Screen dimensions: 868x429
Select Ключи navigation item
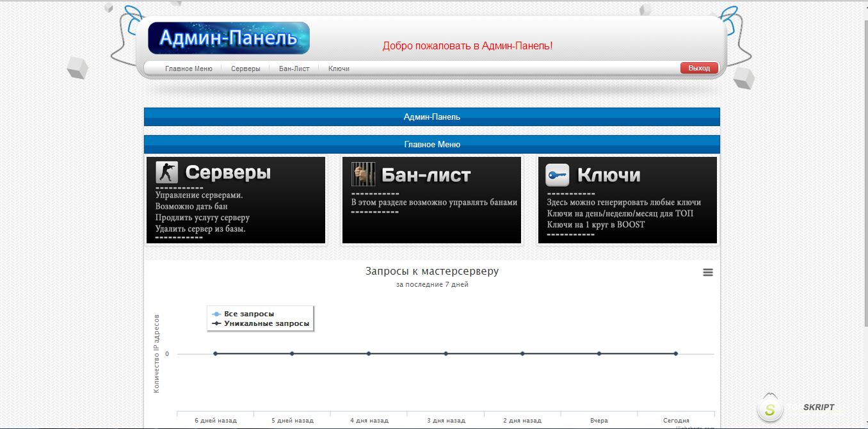click(x=339, y=69)
